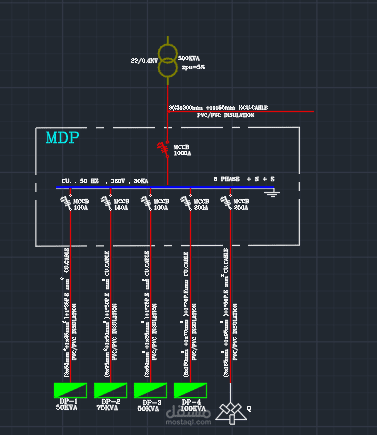This screenshot has width=377, height=435.
Task: Pick the DP-4 label text
Action: click(191, 403)
